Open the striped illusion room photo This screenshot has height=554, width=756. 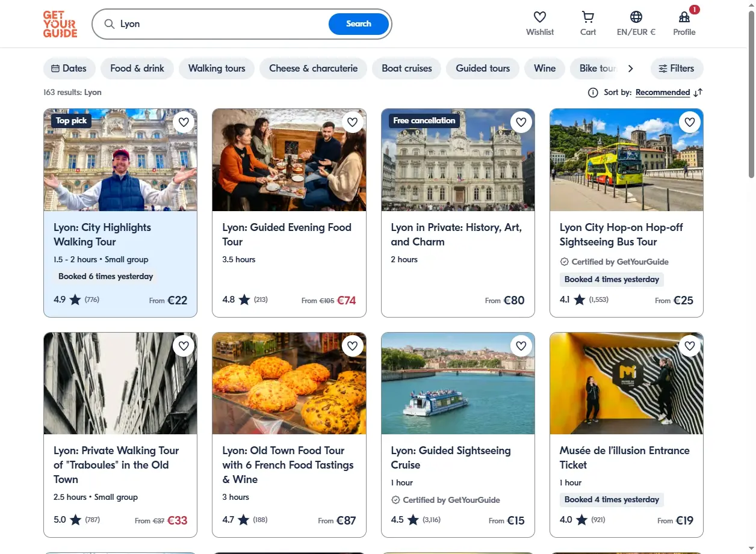(627, 383)
